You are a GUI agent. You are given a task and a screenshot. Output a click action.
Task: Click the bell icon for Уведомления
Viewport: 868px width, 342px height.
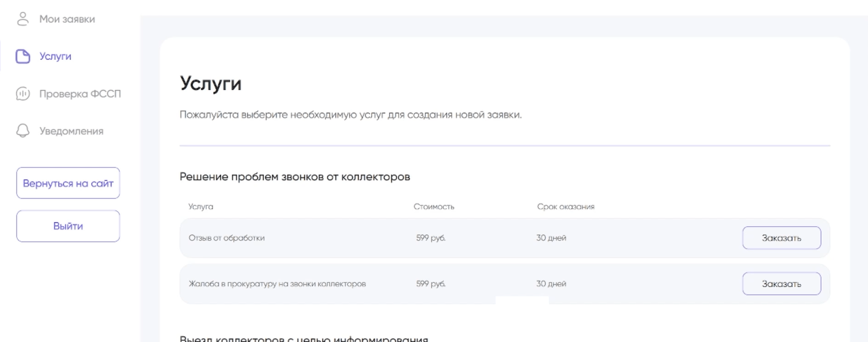(x=23, y=131)
